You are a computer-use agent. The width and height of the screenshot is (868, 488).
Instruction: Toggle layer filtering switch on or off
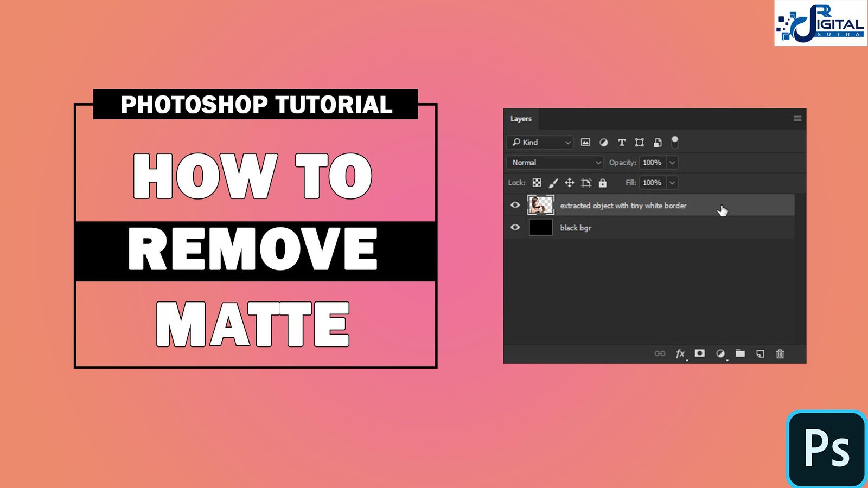coord(675,142)
